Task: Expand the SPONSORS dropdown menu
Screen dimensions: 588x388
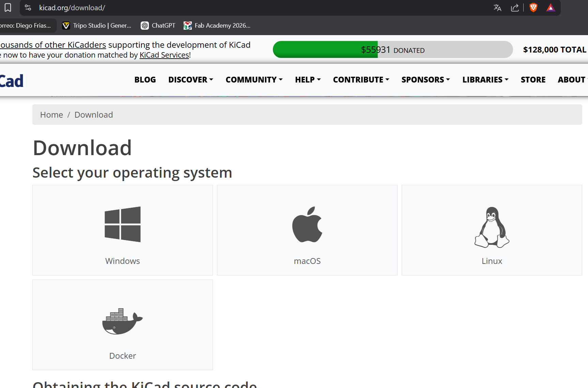Action: 426,80
